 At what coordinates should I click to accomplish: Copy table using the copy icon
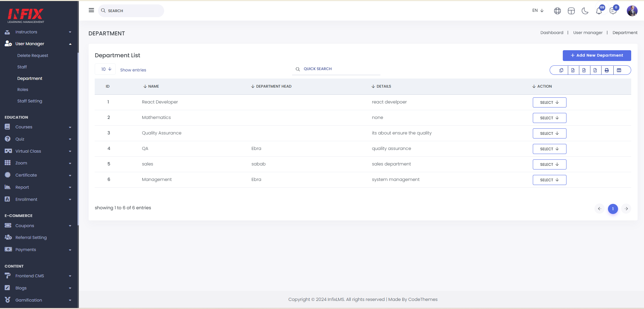[x=561, y=70]
